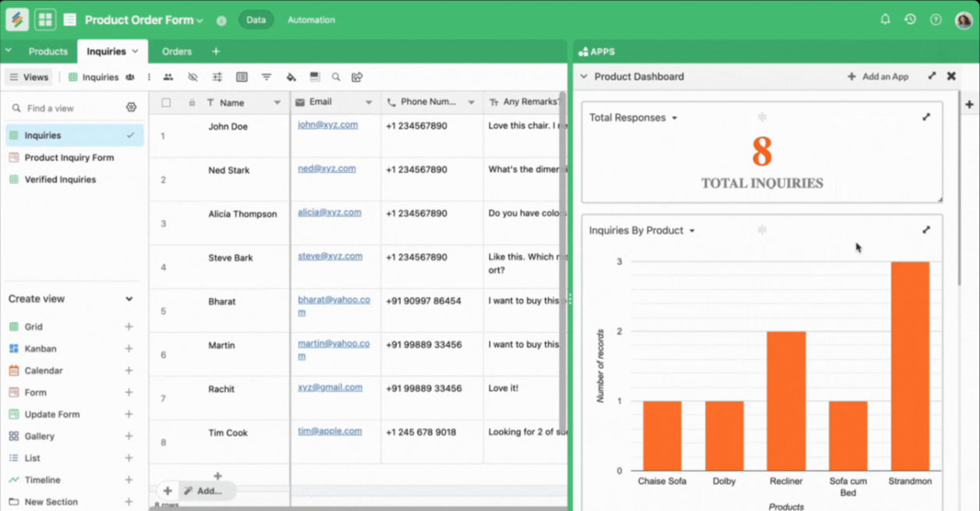Create a new Update Form view
The width and height of the screenshot is (980, 511).
[129, 414]
